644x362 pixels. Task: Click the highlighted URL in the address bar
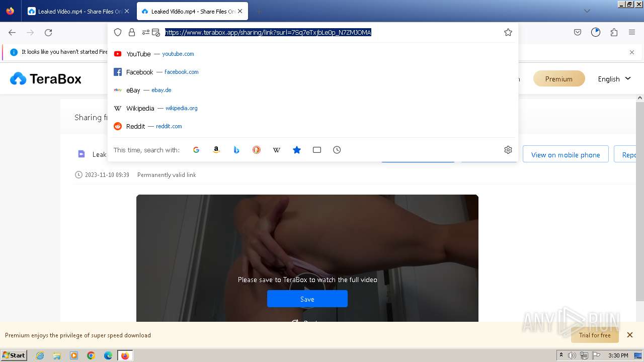coord(268,32)
